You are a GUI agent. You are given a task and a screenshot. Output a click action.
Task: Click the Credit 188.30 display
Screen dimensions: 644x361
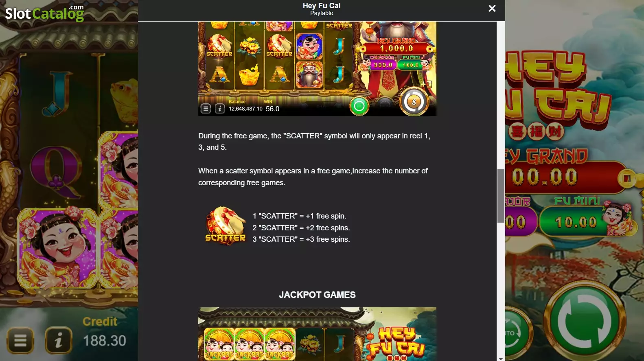(104, 332)
